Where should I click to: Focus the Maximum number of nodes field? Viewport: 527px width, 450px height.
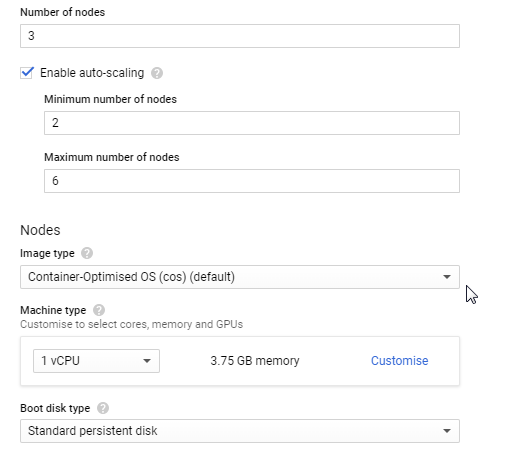point(252,181)
